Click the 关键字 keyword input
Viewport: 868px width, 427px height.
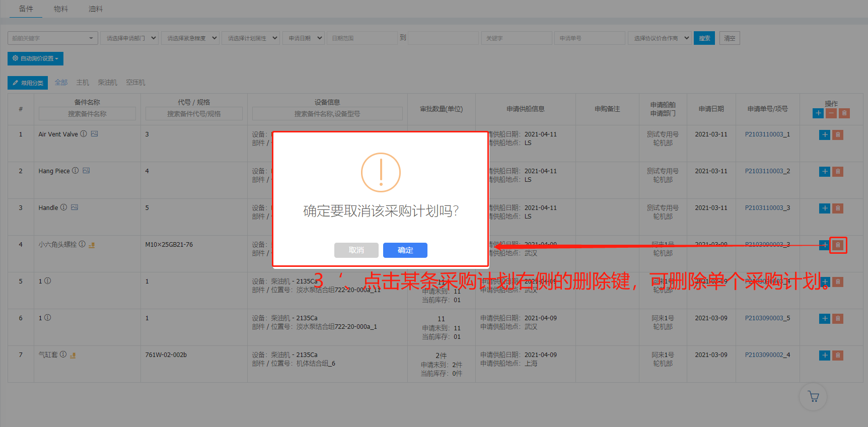tap(517, 38)
